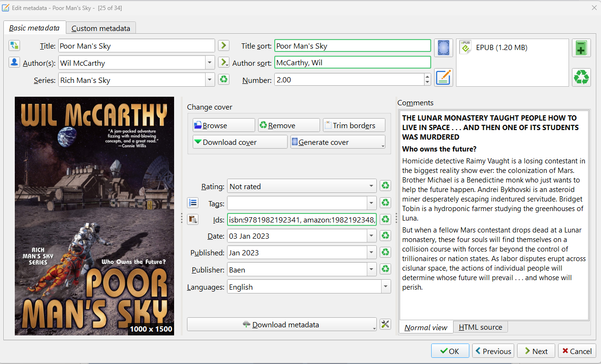Switch to HTML source view tab
The image size is (601, 364).
[480, 327]
